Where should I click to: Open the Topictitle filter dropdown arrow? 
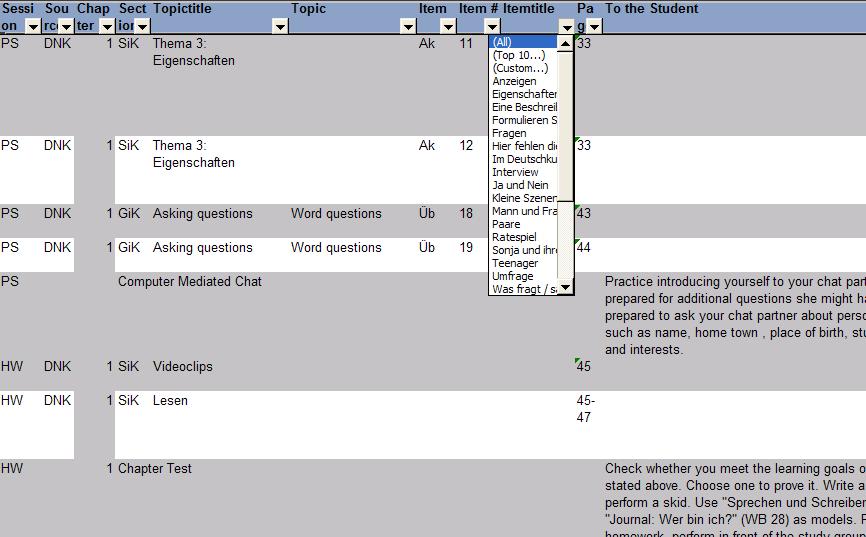click(280, 26)
